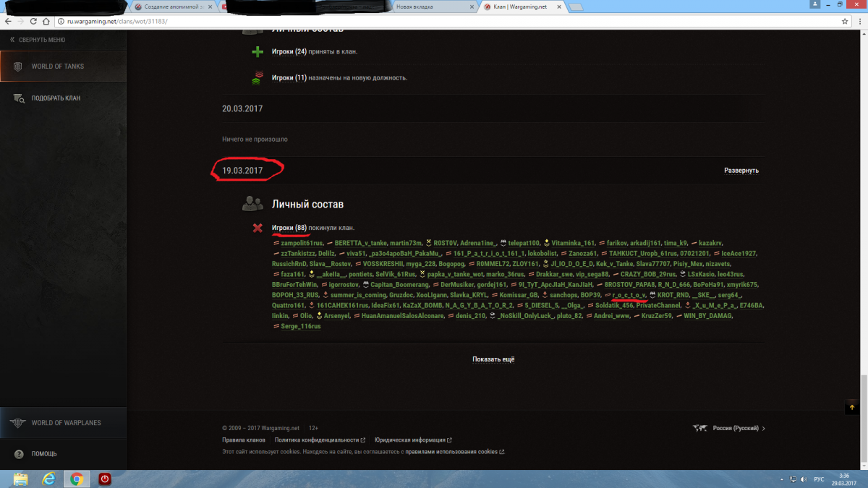Click the site info icon in address bar

coord(60,22)
